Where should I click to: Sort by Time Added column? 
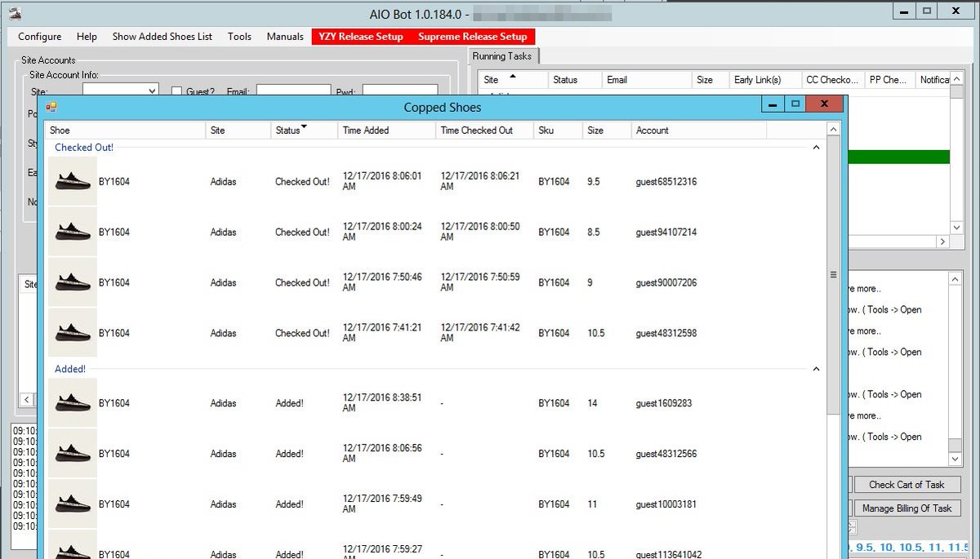coord(386,131)
